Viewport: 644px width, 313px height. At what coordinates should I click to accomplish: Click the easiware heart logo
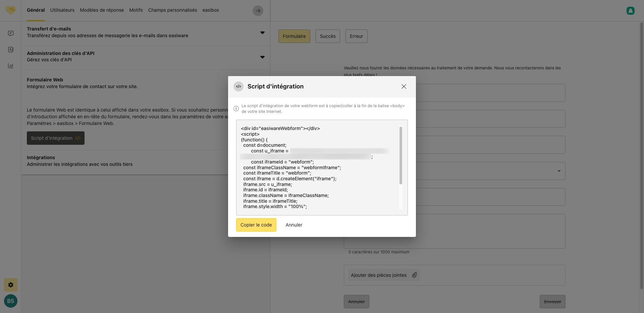[x=11, y=10]
